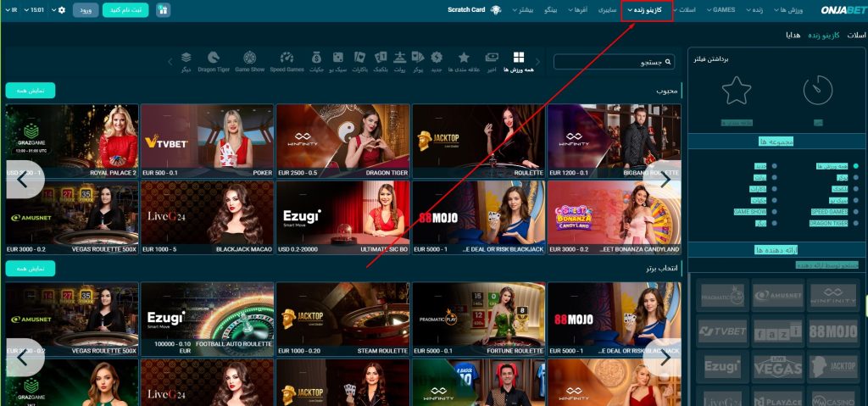The width and height of the screenshot is (868, 406).
Task: Switch to the کازینو زنده sub-tab
Action: point(824,35)
